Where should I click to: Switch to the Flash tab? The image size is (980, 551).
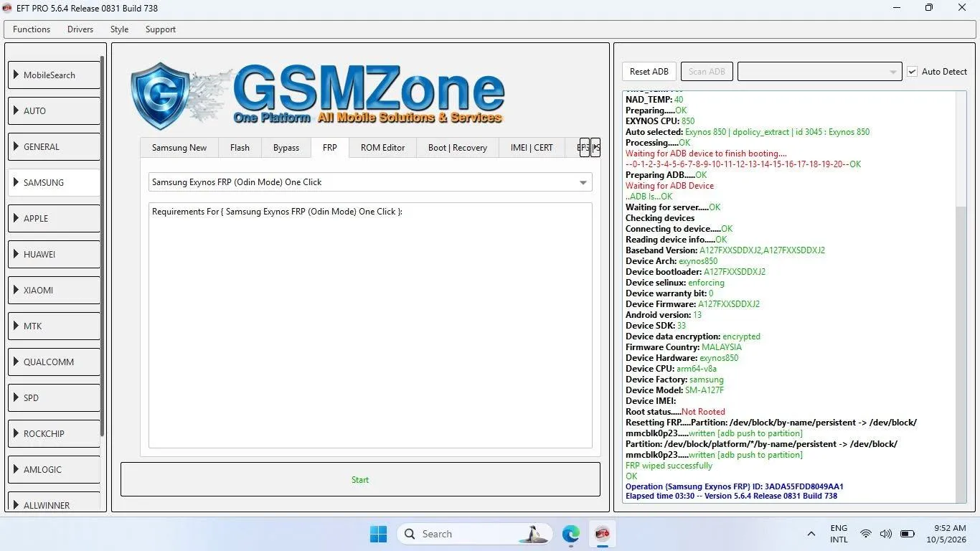(x=240, y=148)
